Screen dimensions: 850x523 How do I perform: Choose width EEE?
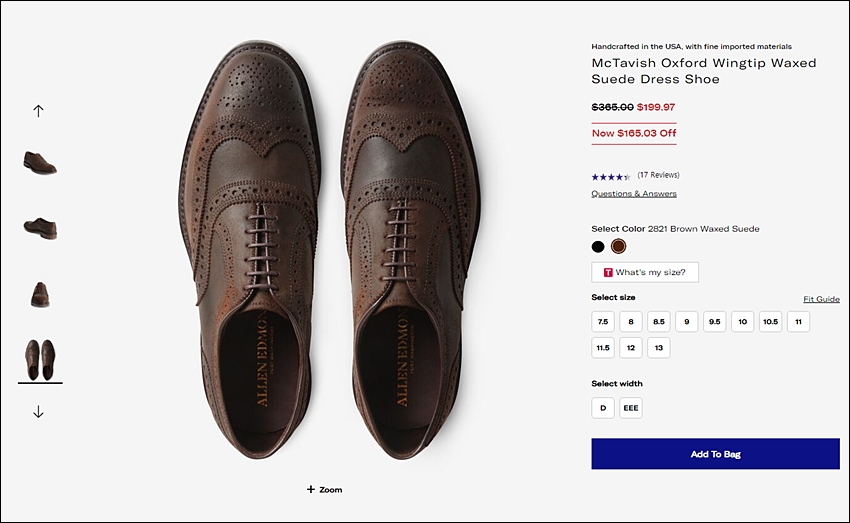[x=631, y=408]
